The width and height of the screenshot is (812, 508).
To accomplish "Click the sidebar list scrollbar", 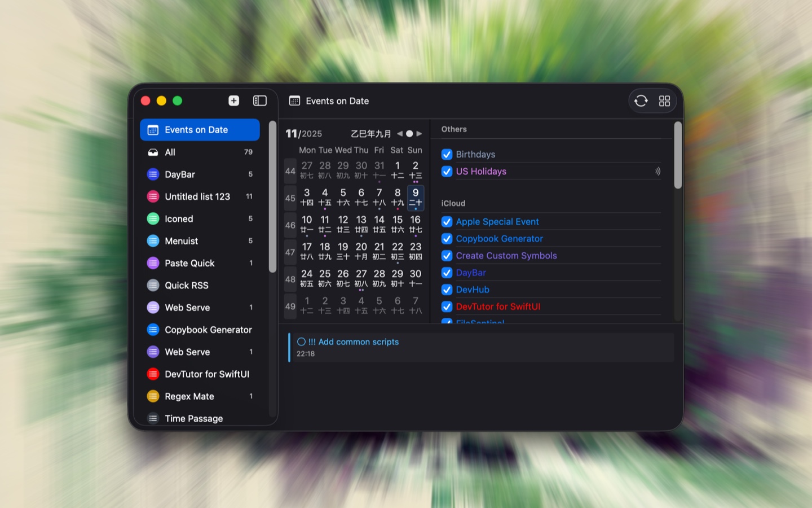I will [273, 197].
